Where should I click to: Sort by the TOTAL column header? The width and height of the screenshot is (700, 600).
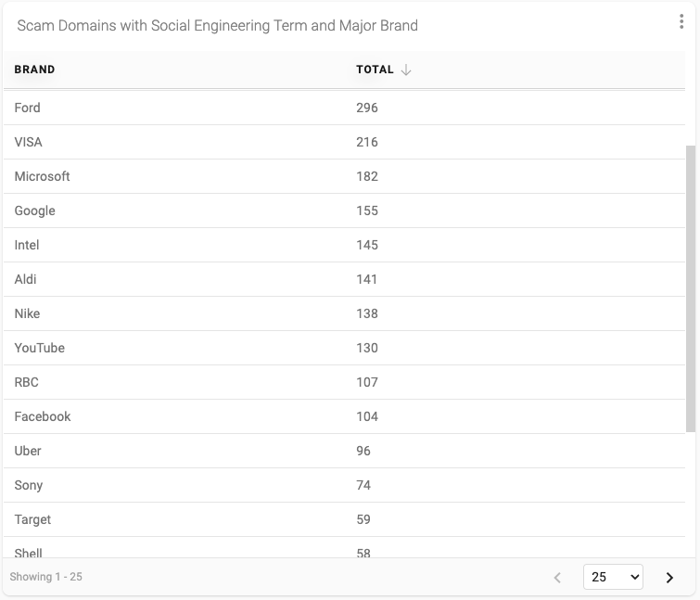(375, 70)
